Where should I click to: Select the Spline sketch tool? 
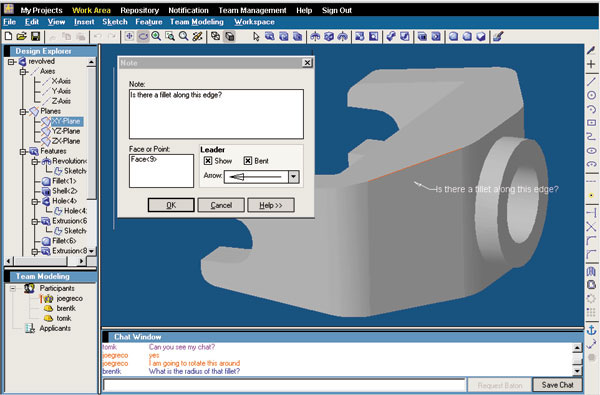point(591,137)
